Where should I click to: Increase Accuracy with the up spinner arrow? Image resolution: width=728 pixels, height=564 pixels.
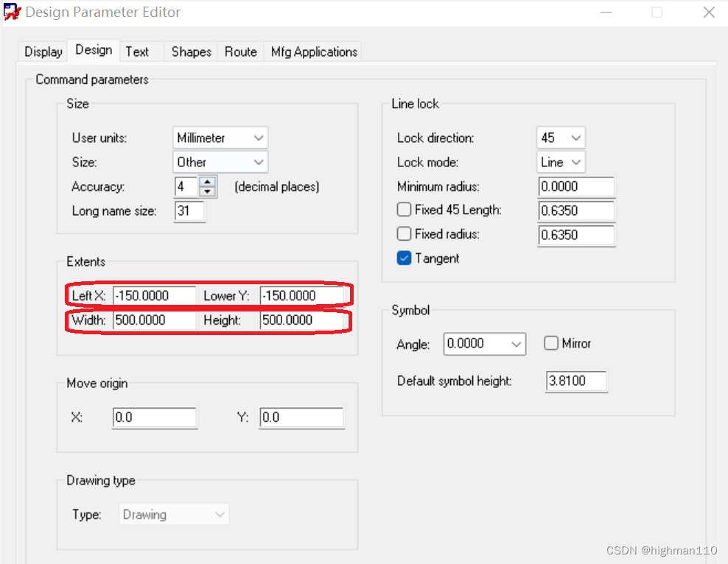point(208,182)
